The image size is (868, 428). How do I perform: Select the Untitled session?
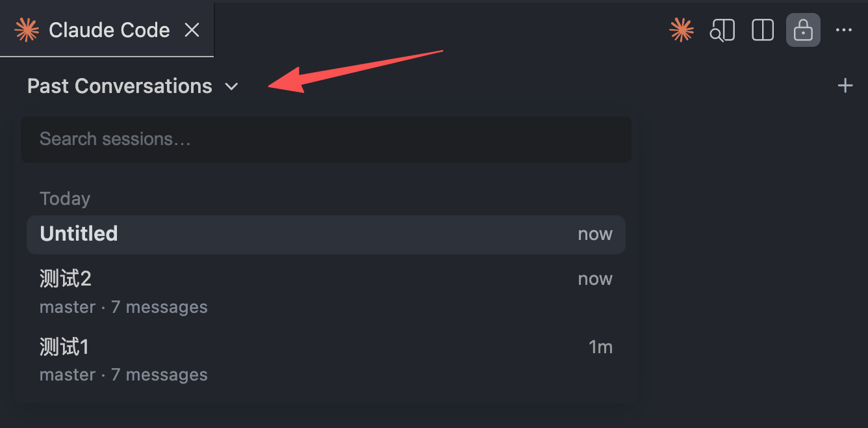79,234
